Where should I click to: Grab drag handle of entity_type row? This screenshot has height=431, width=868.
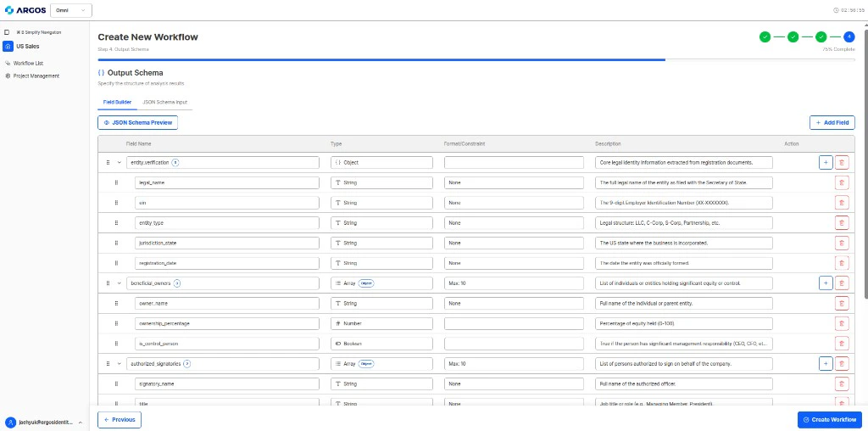pos(116,222)
